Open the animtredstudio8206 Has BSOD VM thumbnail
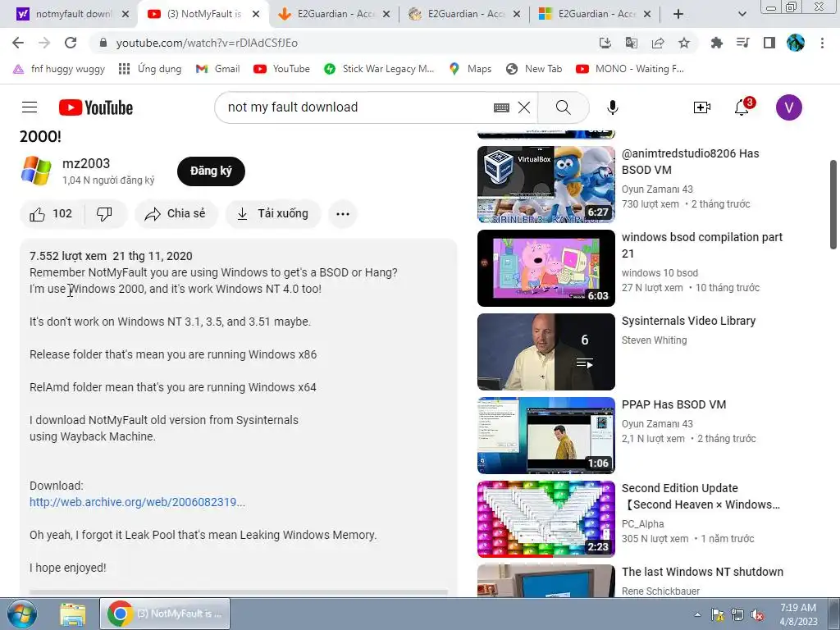840x630 pixels. click(546, 185)
